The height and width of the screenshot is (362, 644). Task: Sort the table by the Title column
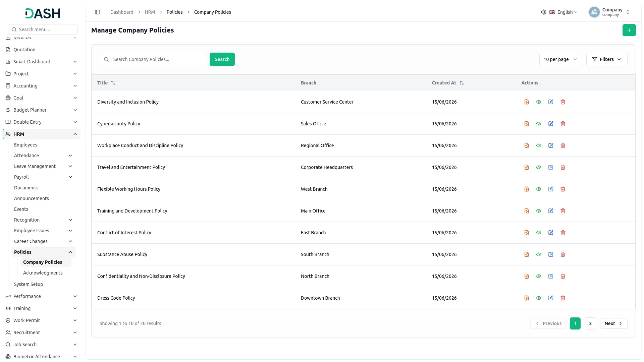pyautogui.click(x=113, y=83)
